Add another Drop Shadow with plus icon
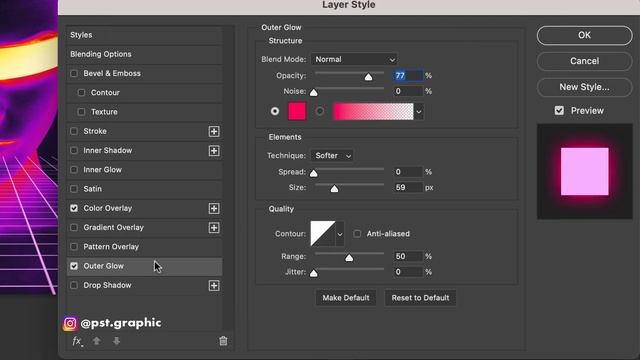 pos(214,285)
